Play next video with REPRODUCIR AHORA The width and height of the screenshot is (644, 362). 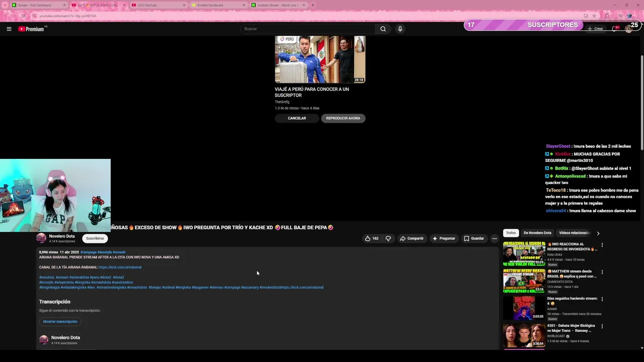(343, 118)
